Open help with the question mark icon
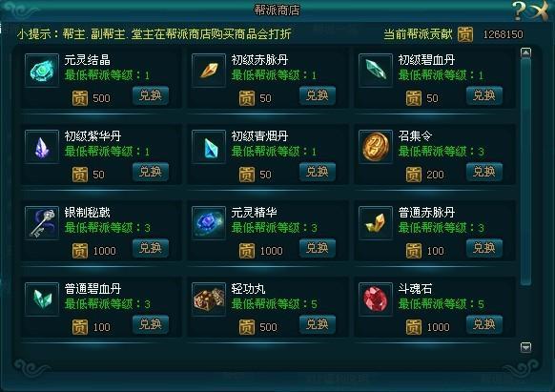This screenshot has height=392, width=555. (x=519, y=10)
